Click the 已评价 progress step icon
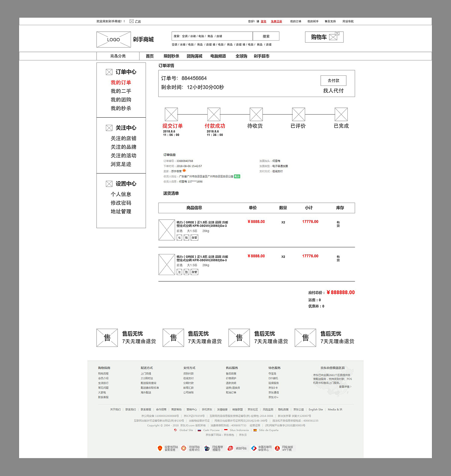Screen dimensions: 451x476 click(x=298, y=115)
